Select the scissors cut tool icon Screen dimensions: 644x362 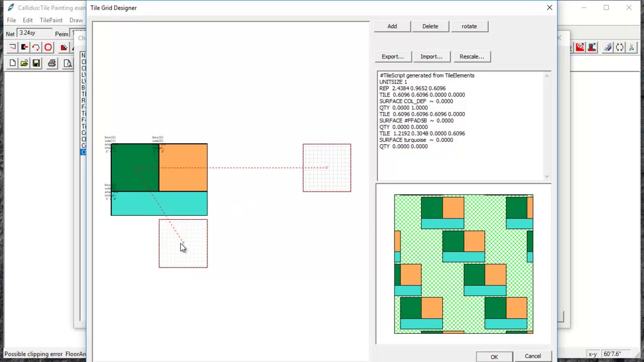point(632,47)
